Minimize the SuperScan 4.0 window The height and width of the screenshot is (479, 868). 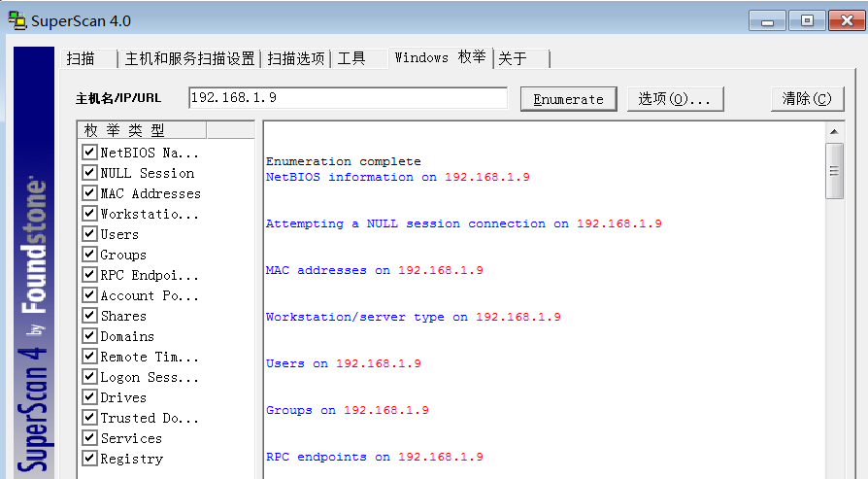coord(767,21)
